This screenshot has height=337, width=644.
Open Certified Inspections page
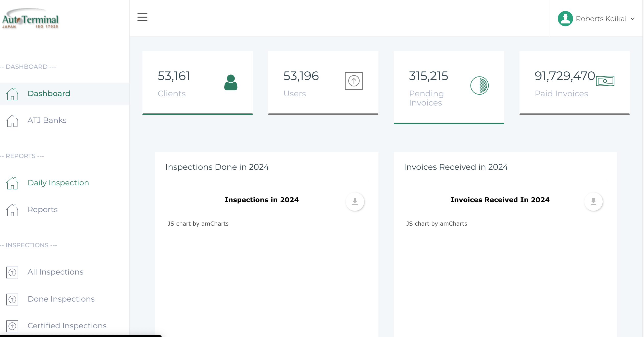67,326
